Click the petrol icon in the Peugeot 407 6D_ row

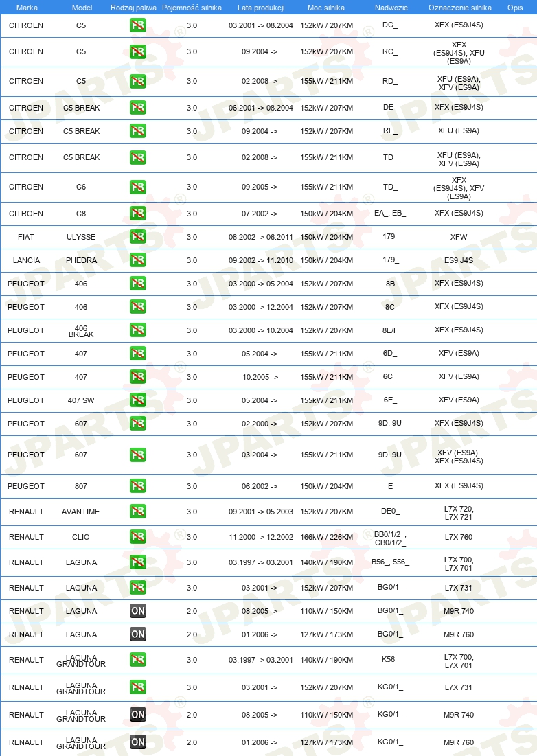point(138,354)
